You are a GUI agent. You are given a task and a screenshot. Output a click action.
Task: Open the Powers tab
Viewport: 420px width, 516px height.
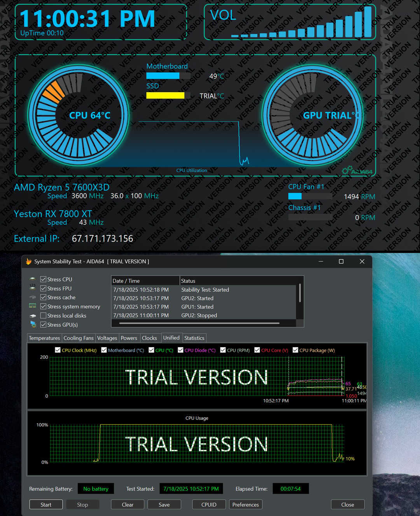tap(129, 338)
